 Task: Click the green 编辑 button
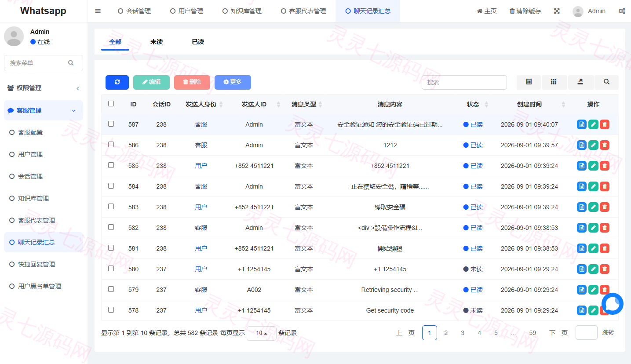point(151,82)
